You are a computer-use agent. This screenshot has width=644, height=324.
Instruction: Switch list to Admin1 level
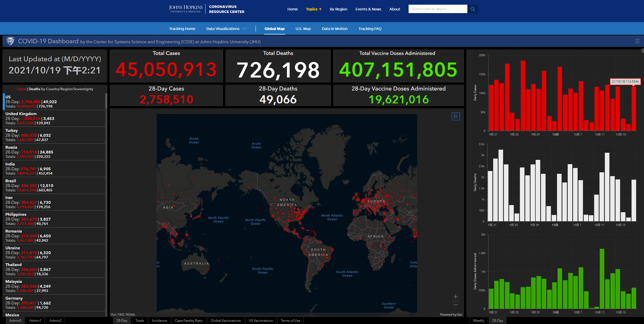tap(35, 320)
